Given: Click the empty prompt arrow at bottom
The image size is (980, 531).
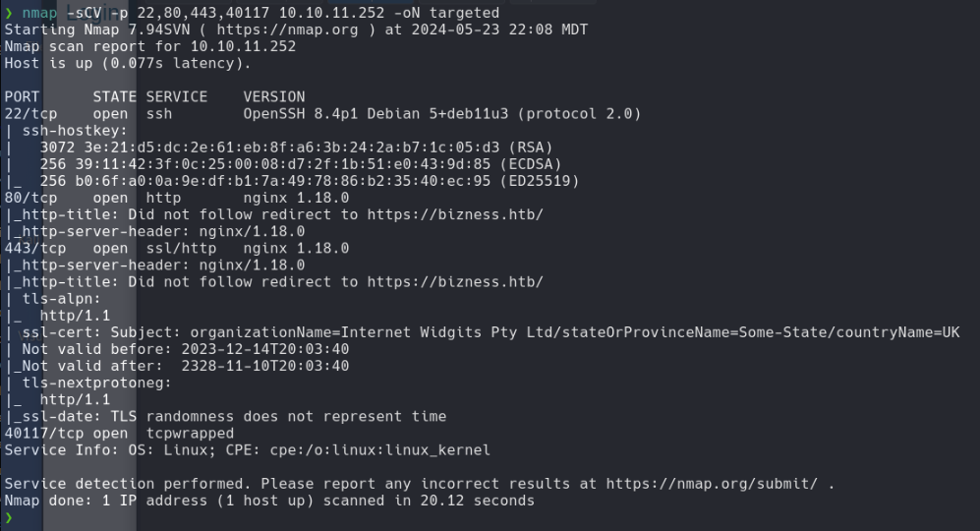Looking at the screenshot, I should pyautogui.click(x=9, y=518).
